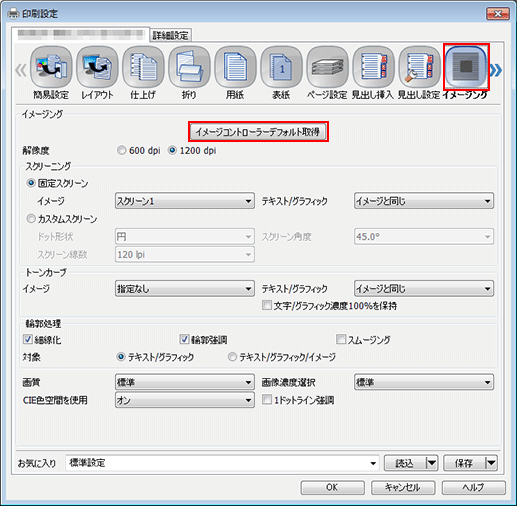Viewport: 517px width, 506px height.
Task: Open the 画像濃度選択 dropdown
Action: (x=424, y=382)
